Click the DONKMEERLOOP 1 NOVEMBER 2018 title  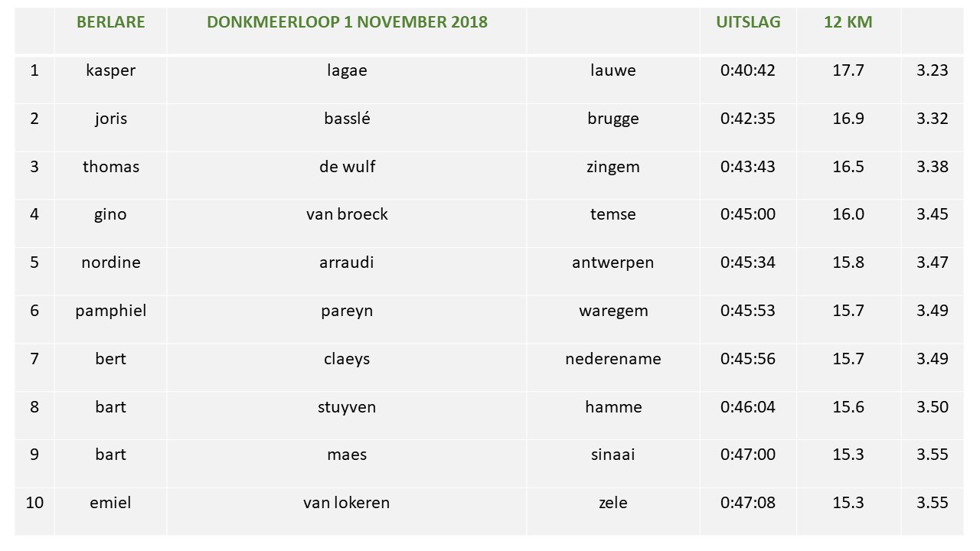pyautogui.click(x=347, y=22)
